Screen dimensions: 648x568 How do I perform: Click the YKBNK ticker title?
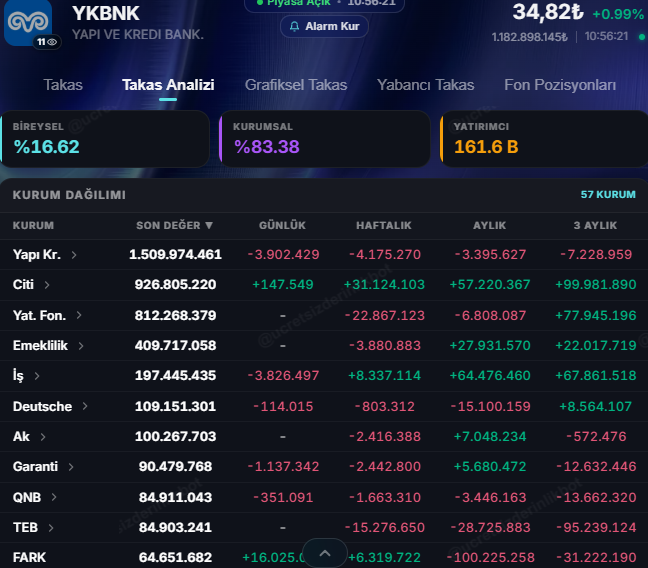[x=106, y=13]
